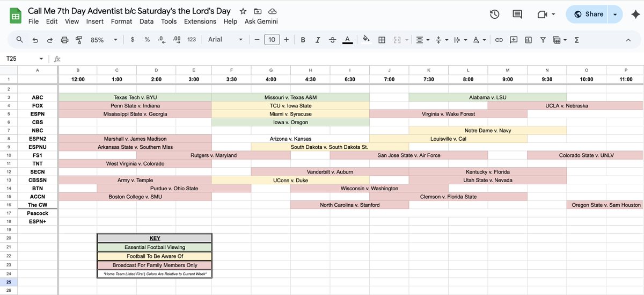Select the Alabama v. LSU cell

point(487,98)
